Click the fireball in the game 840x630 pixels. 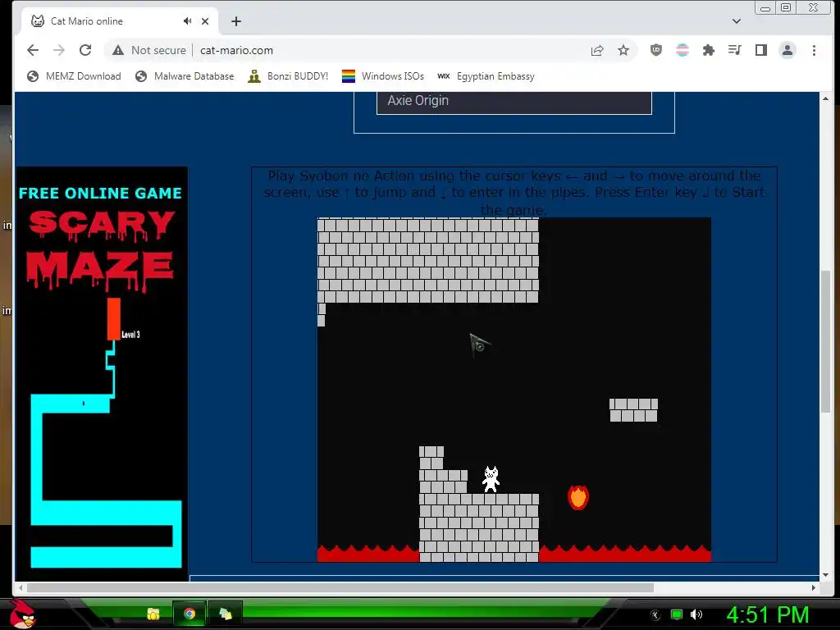point(578,497)
